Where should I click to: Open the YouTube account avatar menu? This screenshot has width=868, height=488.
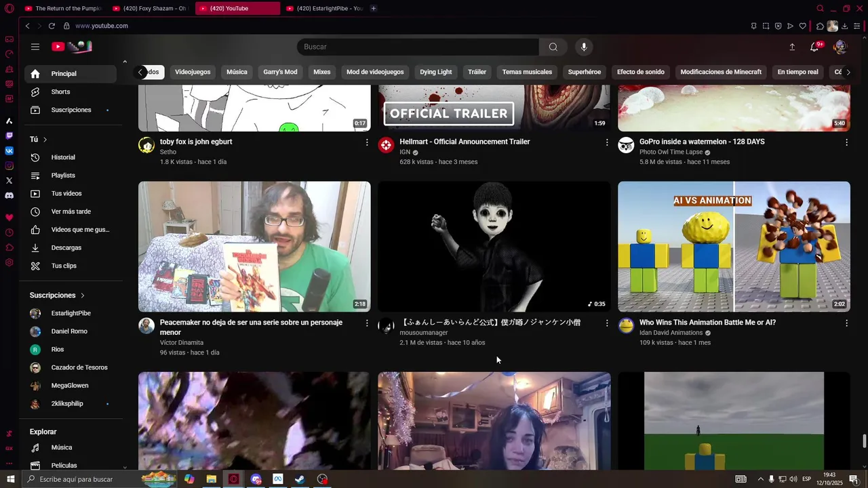(x=840, y=47)
